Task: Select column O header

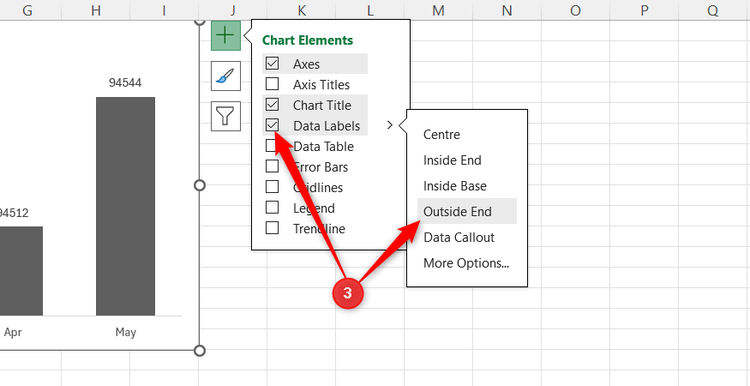Action: 575,10
